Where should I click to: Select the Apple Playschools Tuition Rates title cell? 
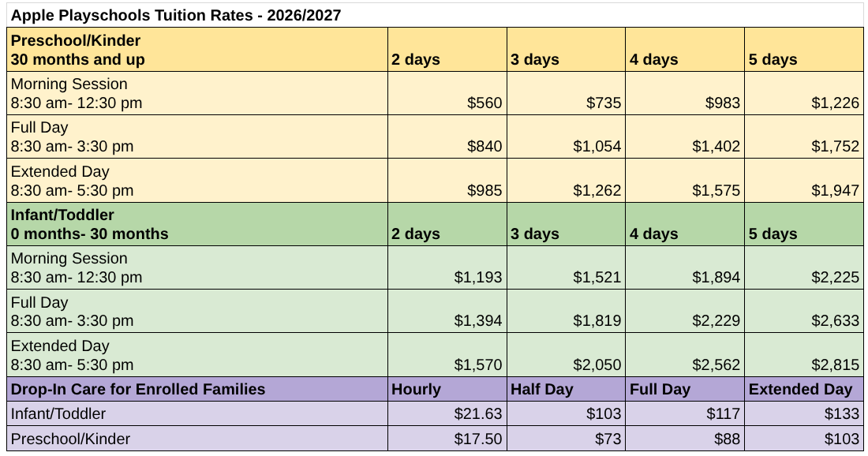(435, 15)
